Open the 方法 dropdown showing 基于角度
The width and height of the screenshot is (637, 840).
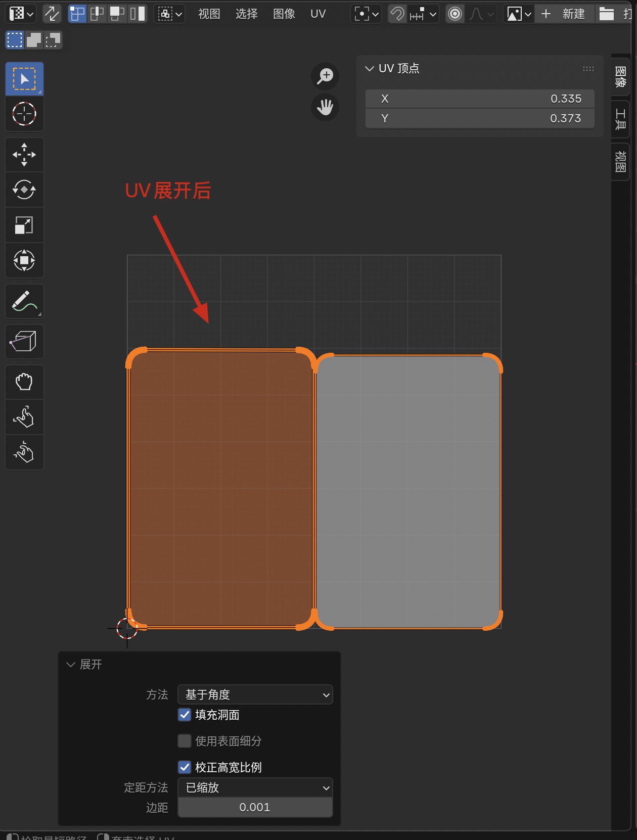tap(255, 694)
